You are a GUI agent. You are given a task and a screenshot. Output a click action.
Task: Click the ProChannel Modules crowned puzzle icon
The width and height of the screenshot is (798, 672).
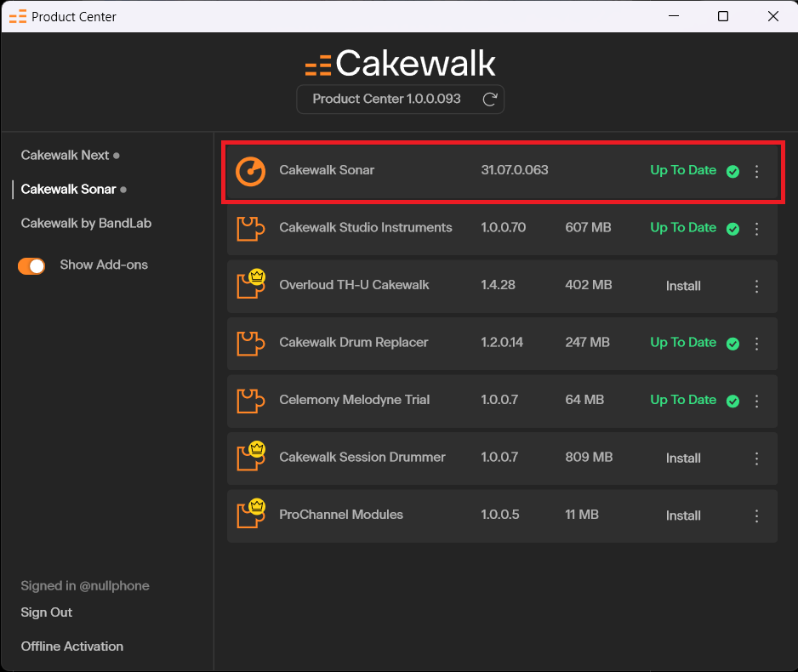[x=250, y=515]
